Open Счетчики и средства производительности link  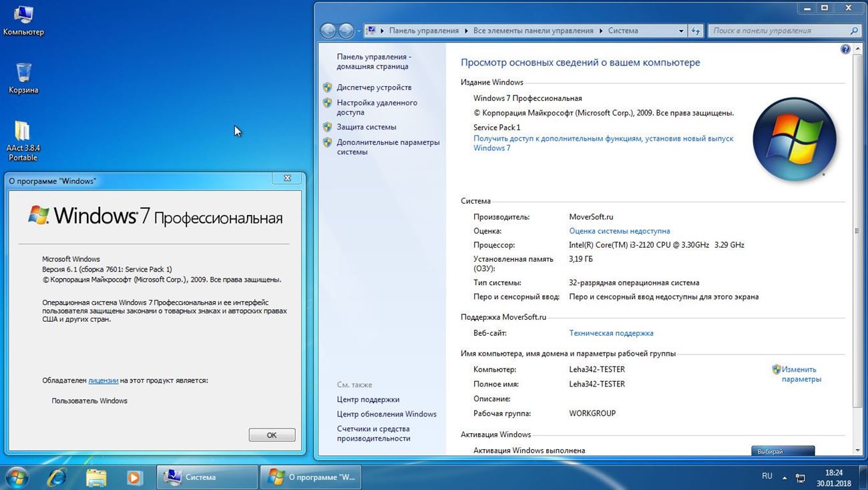(x=373, y=433)
